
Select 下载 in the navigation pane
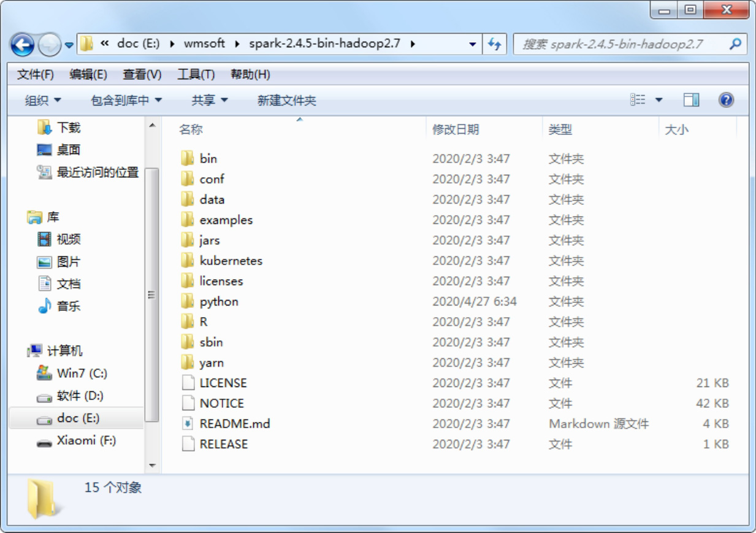(x=69, y=128)
